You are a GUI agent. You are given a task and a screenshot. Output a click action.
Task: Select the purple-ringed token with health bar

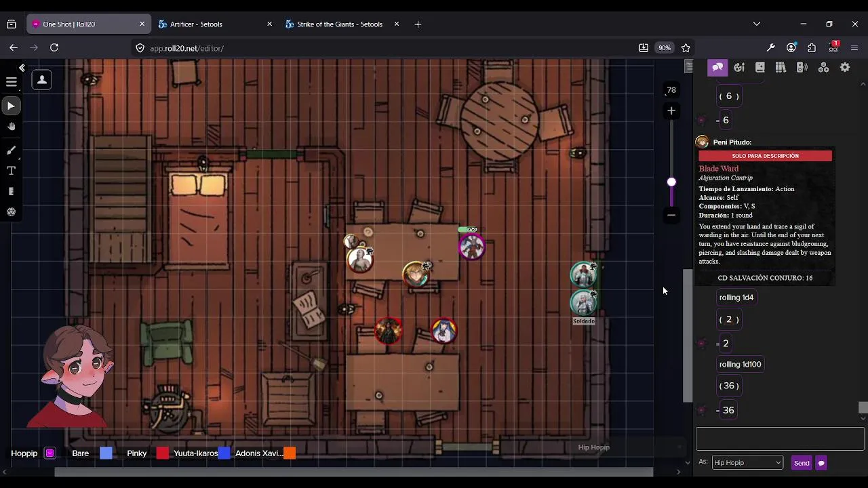pyautogui.click(x=471, y=247)
